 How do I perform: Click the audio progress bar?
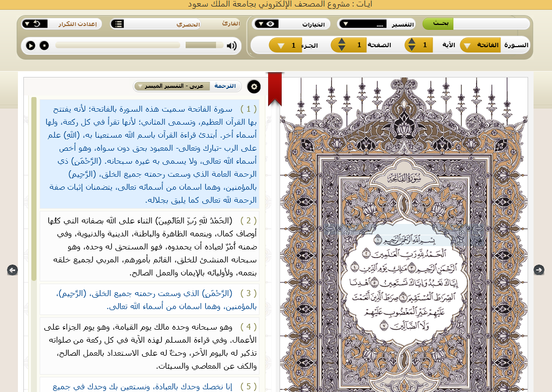(118, 46)
